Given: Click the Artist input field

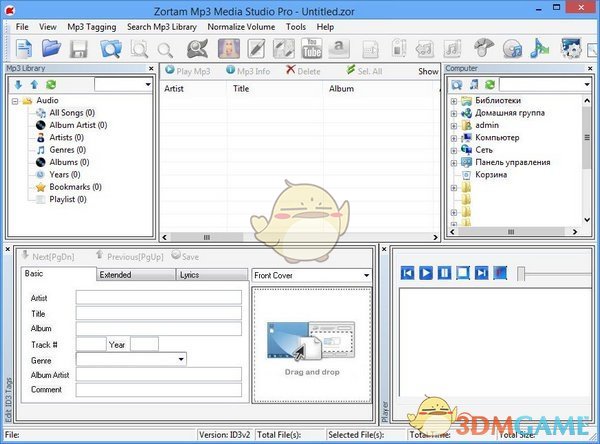Looking at the screenshot, I should click(159, 297).
